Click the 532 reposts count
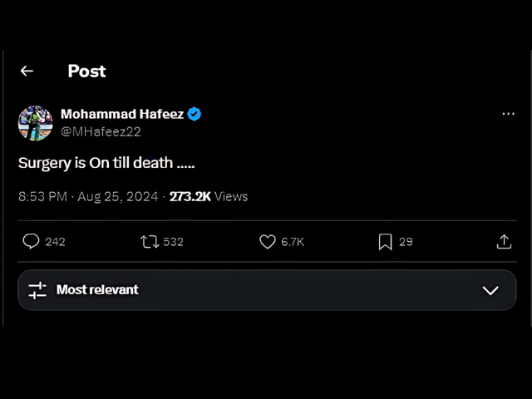532x399 pixels. click(173, 242)
